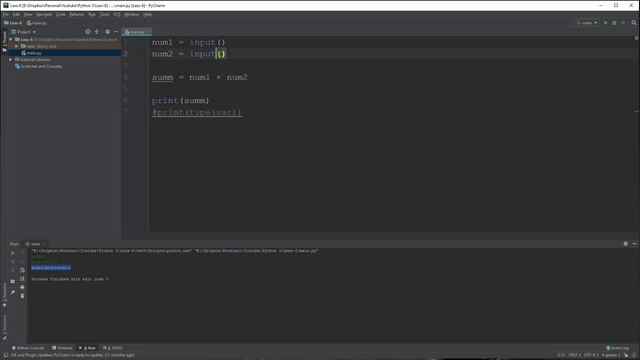Toggle the Run tool window tab at bottom
The height and width of the screenshot is (360, 640).
pyautogui.click(x=87, y=348)
